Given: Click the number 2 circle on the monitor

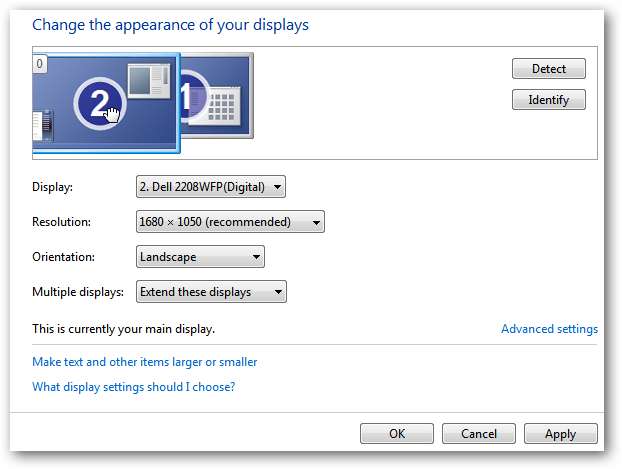Looking at the screenshot, I should tap(98, 103).
